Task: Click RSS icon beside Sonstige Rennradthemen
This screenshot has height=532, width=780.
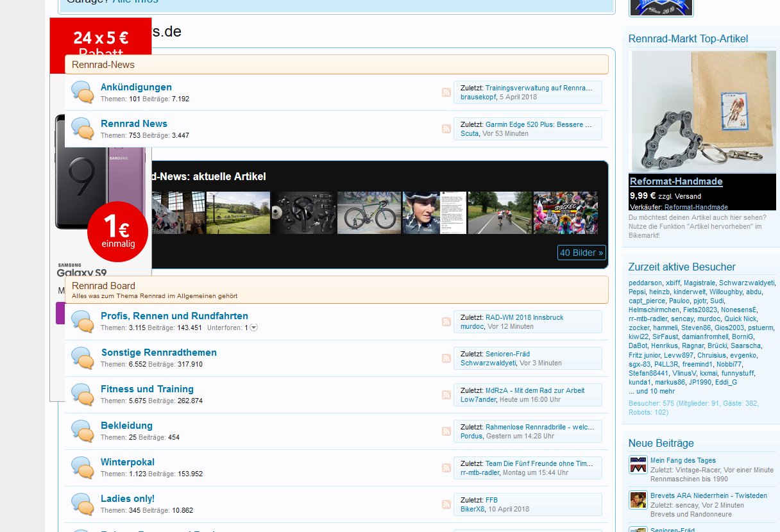Action: click(446, 358)
